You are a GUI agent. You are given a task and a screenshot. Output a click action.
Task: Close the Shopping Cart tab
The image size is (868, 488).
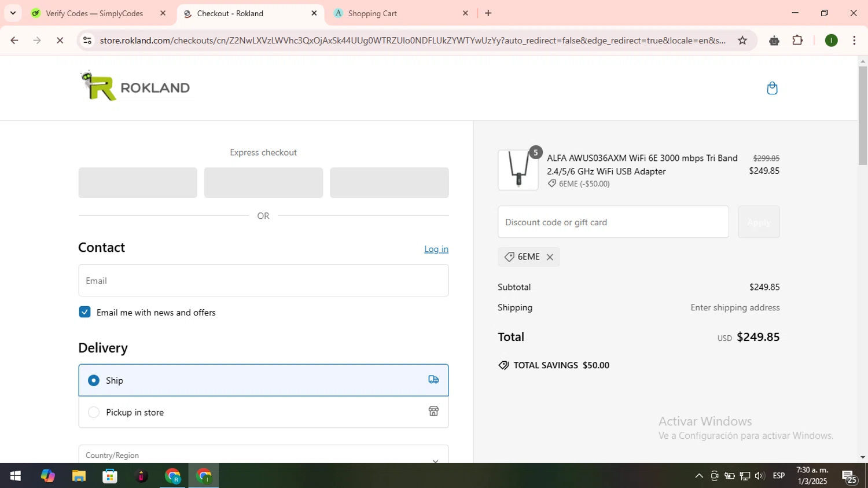tap(465, 13)
